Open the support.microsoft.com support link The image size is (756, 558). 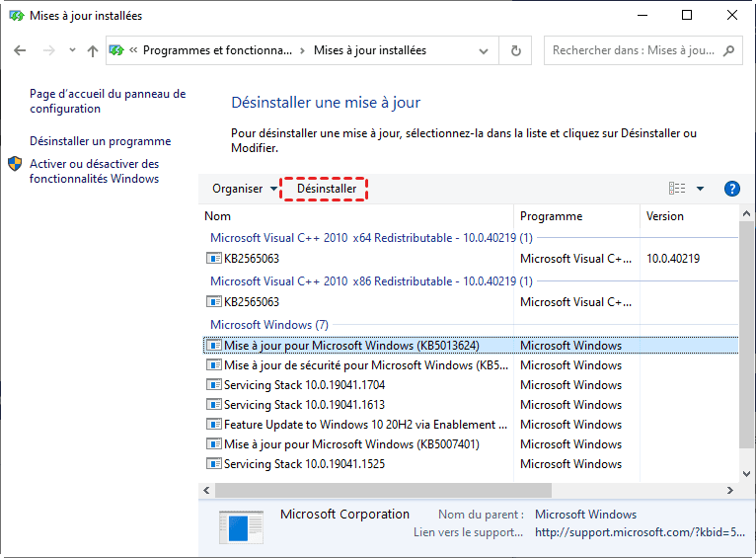[640, 532]
